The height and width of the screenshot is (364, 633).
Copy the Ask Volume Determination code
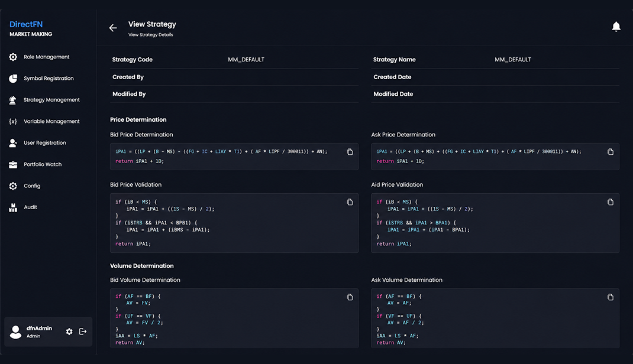tap(611, 297)
